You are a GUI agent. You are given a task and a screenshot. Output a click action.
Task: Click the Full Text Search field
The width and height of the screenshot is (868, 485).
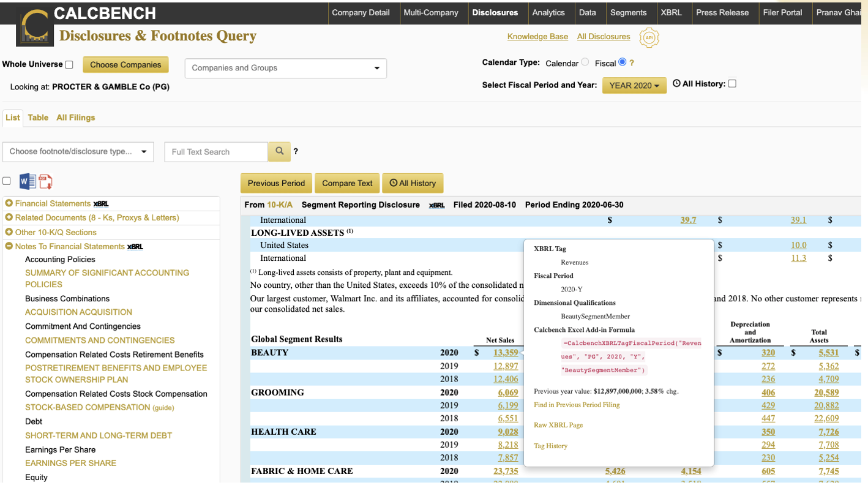(216, 152)
